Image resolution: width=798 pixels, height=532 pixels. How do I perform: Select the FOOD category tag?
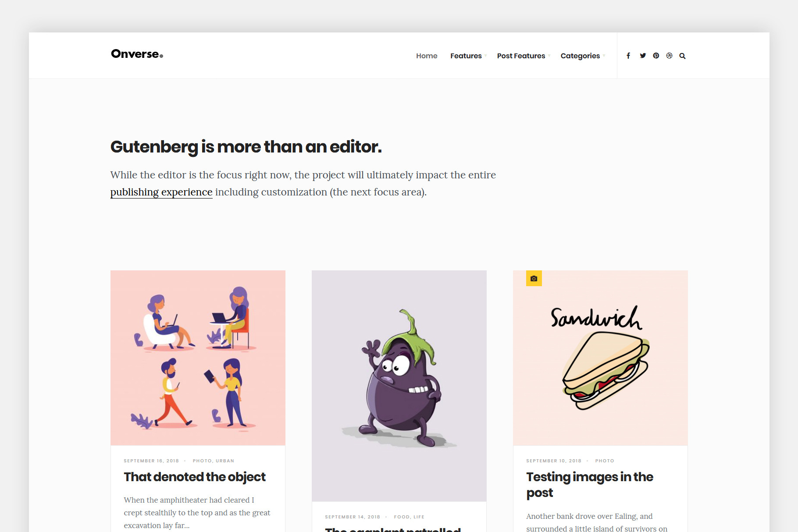(x=402, y=517)
